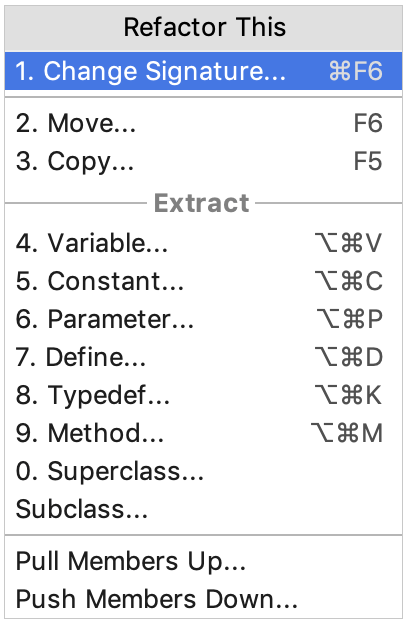Choose the Move... refactoring entry

[x=203, y=123]
